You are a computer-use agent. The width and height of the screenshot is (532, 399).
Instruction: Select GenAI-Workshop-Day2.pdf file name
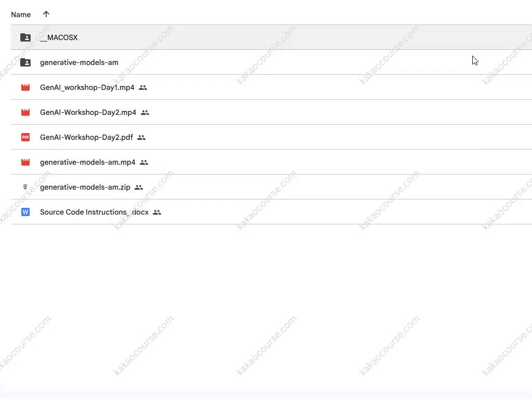[87, 137]
